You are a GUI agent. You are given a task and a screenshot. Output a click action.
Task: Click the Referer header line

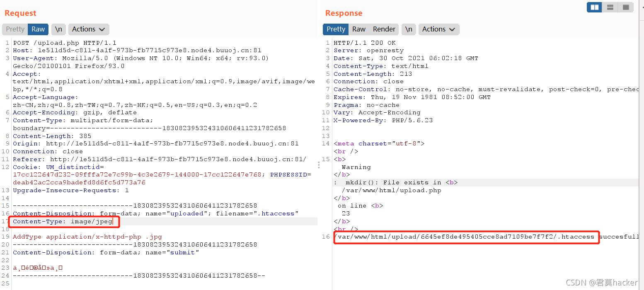160,159
